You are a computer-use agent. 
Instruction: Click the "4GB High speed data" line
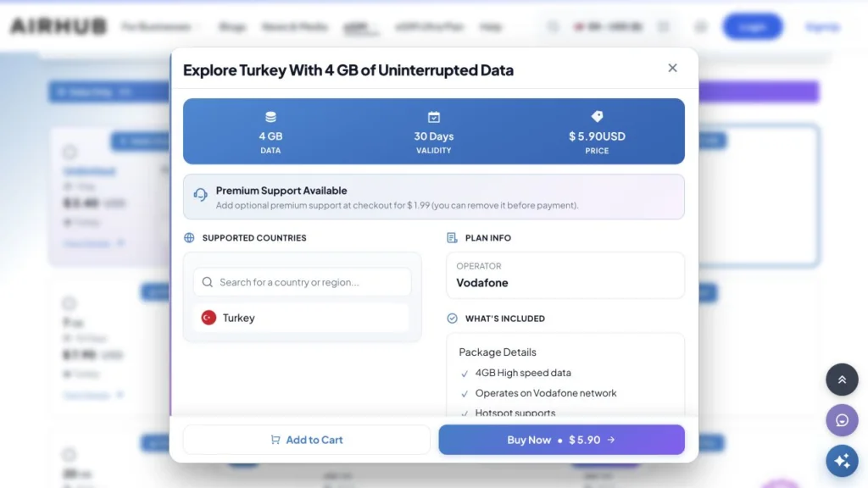[523, 373]
